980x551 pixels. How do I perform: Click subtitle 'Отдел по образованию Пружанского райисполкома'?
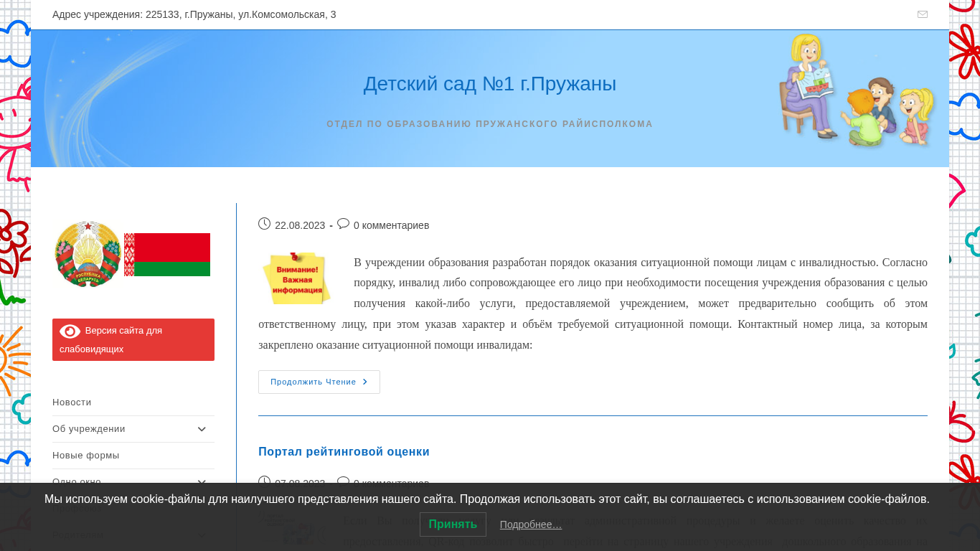490,124
